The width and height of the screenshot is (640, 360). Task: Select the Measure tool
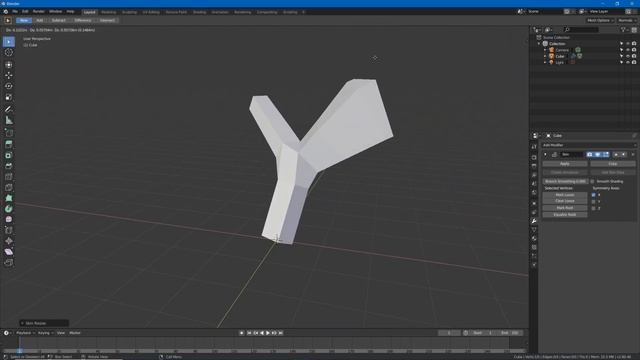click(x=9, y=120)
